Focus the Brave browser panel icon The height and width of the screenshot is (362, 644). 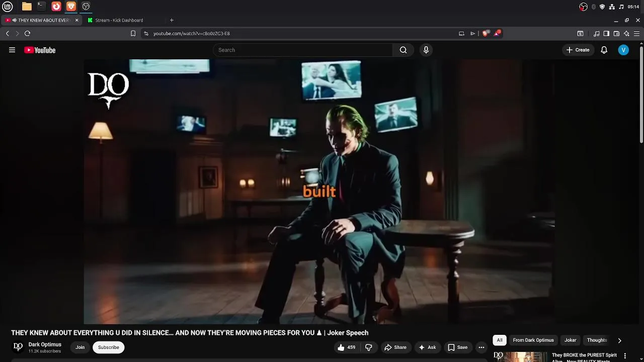[71, 7]
